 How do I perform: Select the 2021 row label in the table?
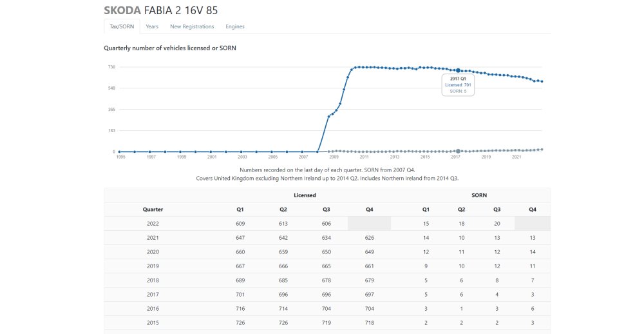click(x=153, y=238)
